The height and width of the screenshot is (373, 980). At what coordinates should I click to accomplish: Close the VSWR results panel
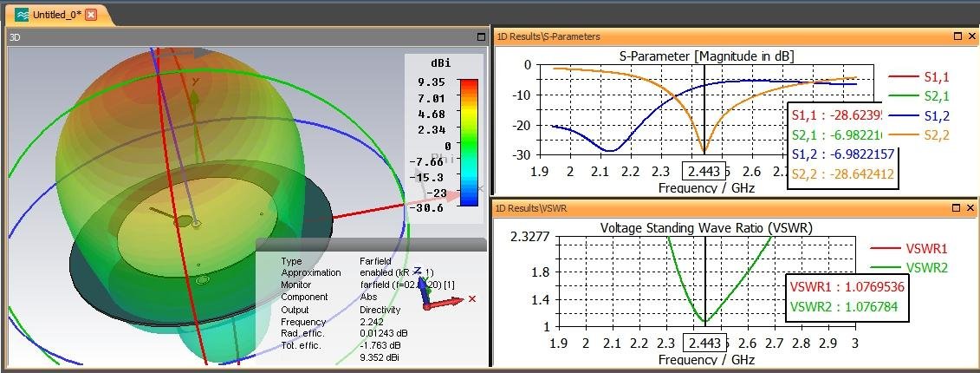[970, 208]
